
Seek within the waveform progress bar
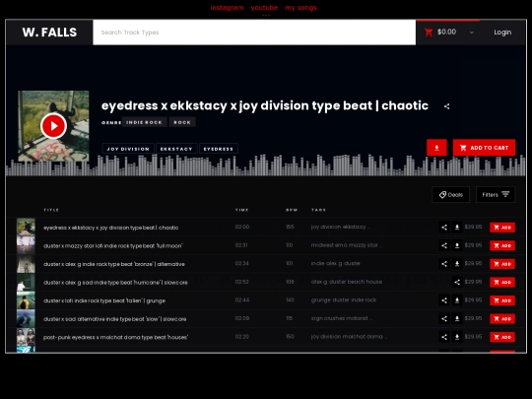click(266, 166)
